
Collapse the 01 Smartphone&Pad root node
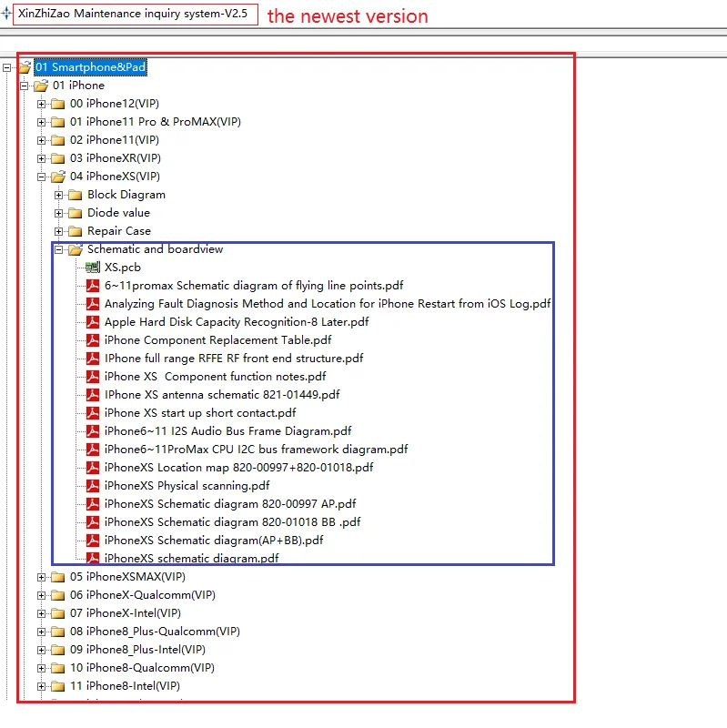pyautogui.click(x=6, y=67)
